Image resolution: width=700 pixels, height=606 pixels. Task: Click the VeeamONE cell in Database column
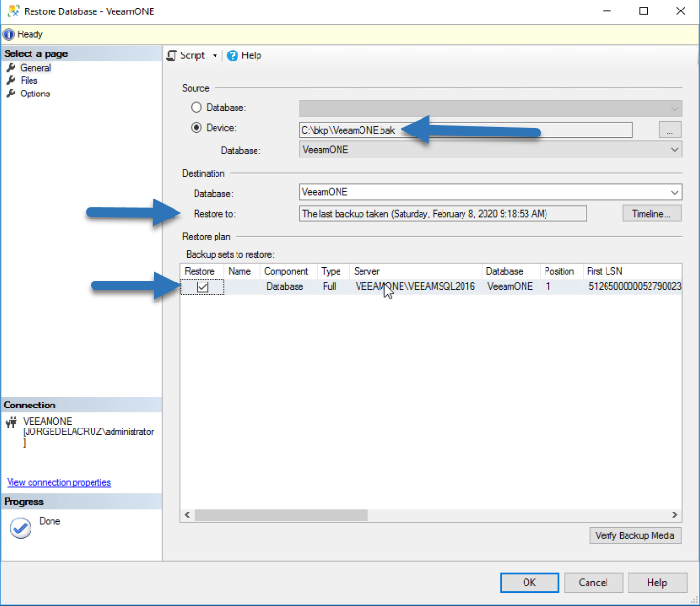coord(510,286)
